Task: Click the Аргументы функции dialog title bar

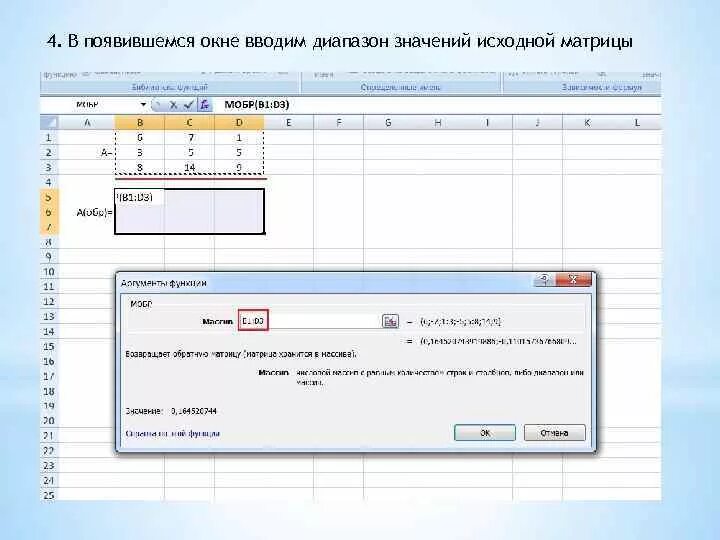Action: tap(326, 283)
